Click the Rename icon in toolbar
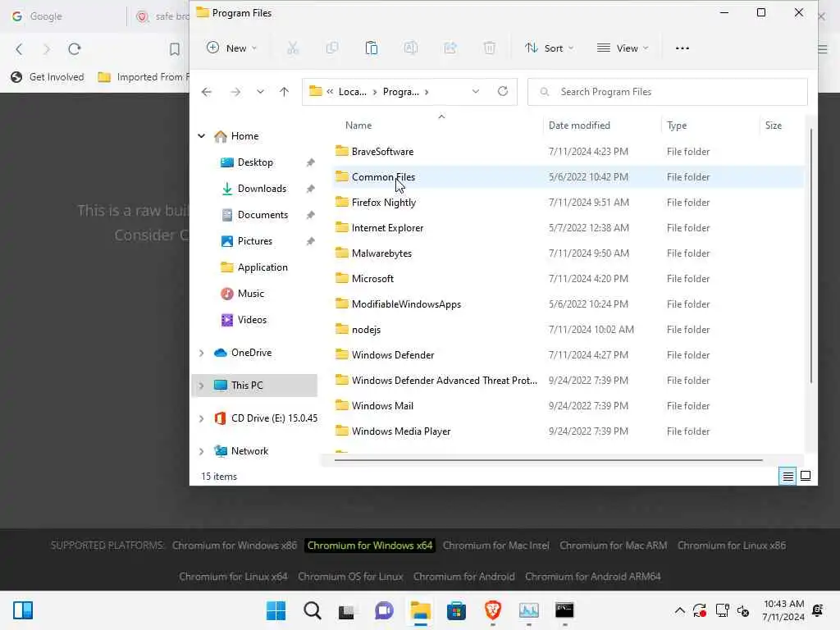The height and width of the screenshot is (630, 840). pyautogui.click(x=411, y=48)
